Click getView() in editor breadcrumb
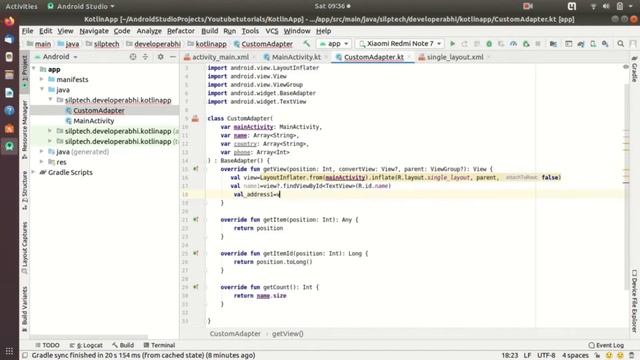Screen dimensions: 640x360 288,333
